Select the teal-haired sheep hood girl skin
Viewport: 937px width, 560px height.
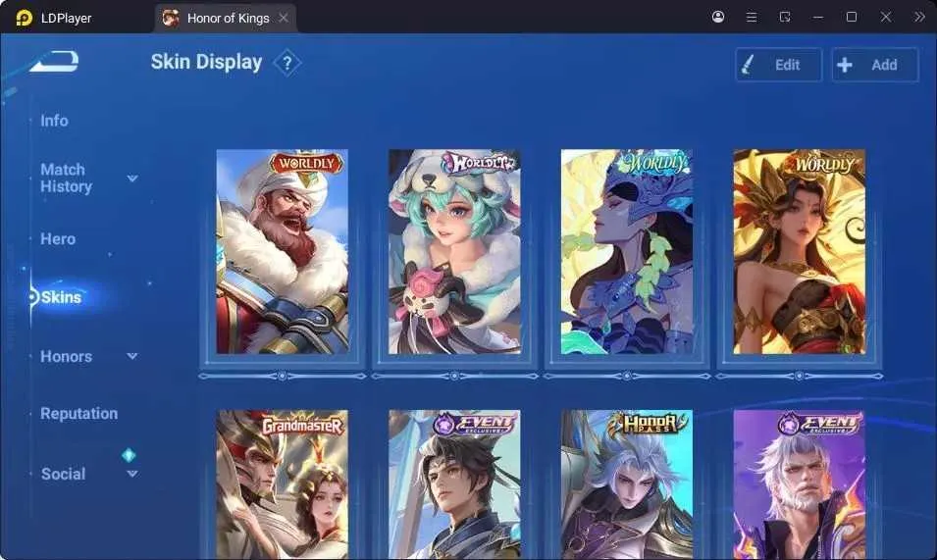pos(454,251)
